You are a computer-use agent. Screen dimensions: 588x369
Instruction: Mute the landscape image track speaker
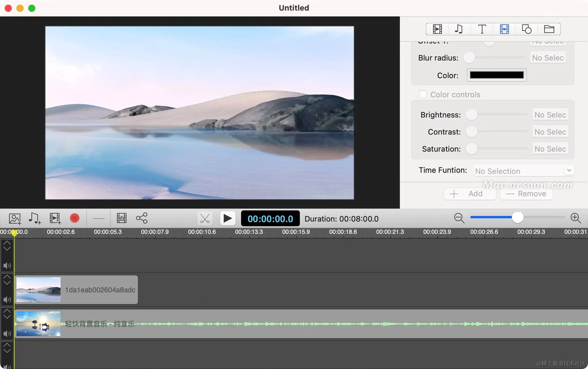7,300
